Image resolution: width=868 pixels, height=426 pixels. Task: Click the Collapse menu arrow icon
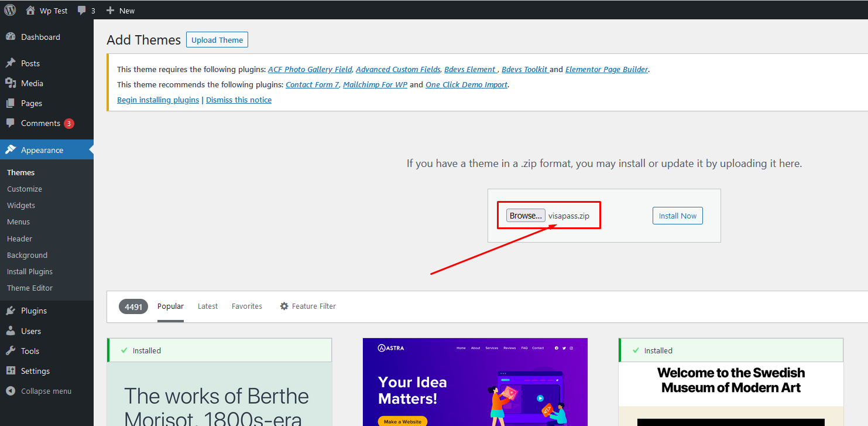(x=11, y=391)
